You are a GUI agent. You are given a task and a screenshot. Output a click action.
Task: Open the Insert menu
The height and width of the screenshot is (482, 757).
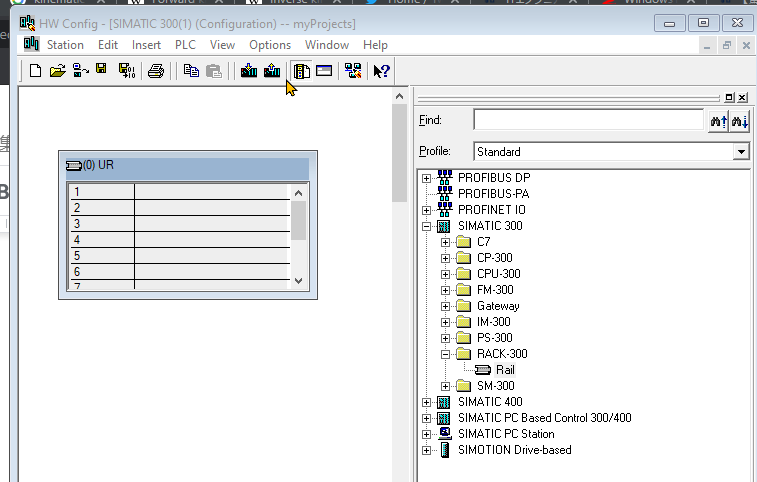146,45
